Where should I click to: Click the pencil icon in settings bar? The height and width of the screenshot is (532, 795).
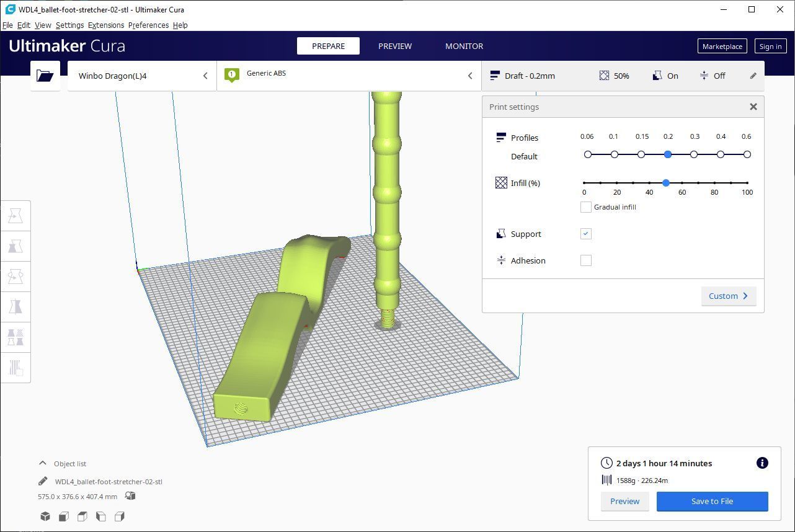tap(753, 76)
